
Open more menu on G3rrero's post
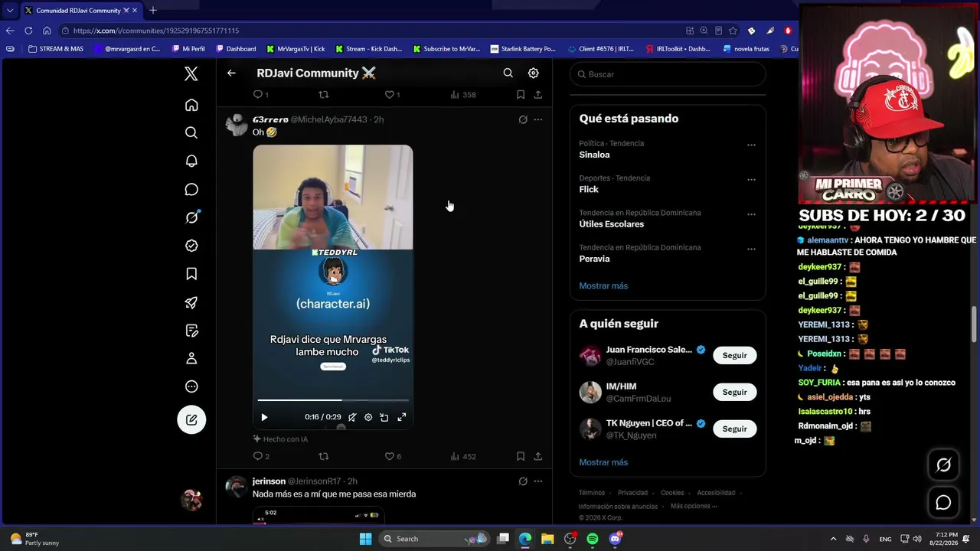tap(538, 119)
